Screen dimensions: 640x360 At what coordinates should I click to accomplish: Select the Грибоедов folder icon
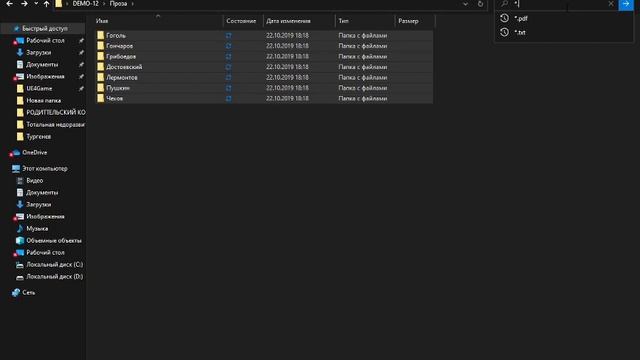click(x=100, y=56)
